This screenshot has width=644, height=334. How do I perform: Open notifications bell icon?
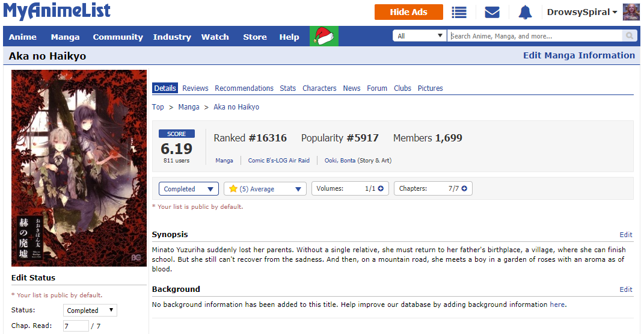point(525,12)
